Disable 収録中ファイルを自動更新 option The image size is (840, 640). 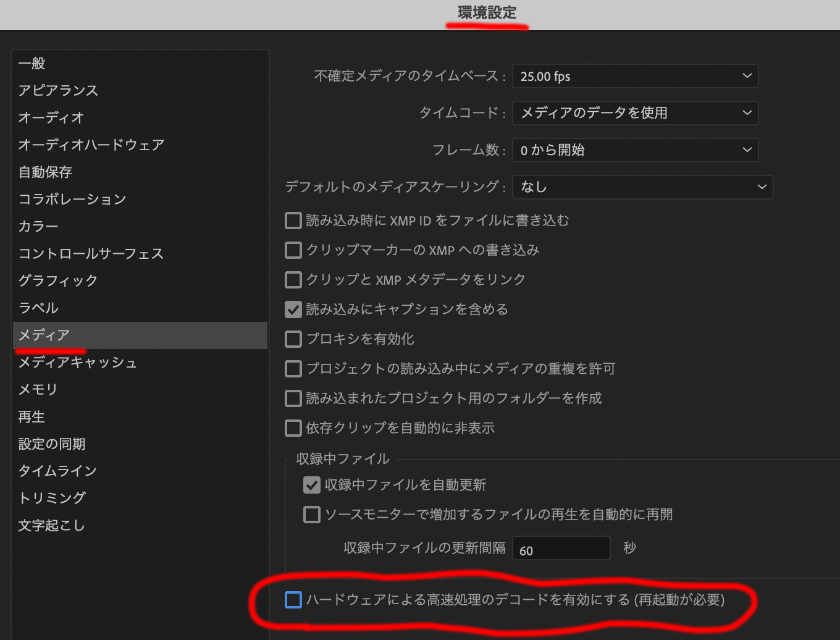[312, 485]
